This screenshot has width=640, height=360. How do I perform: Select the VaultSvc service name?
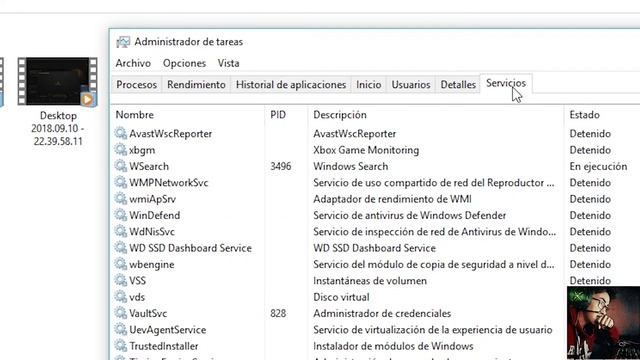(148, 313)
